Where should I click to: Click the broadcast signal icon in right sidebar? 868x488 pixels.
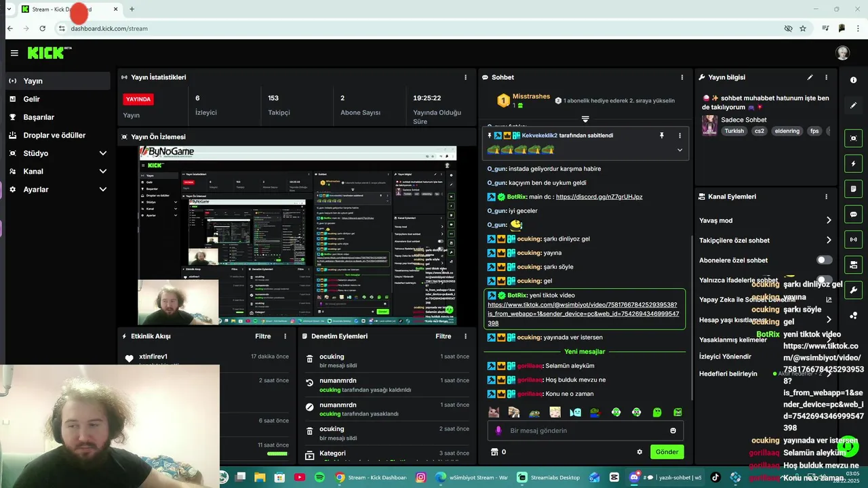pos(853,239)
